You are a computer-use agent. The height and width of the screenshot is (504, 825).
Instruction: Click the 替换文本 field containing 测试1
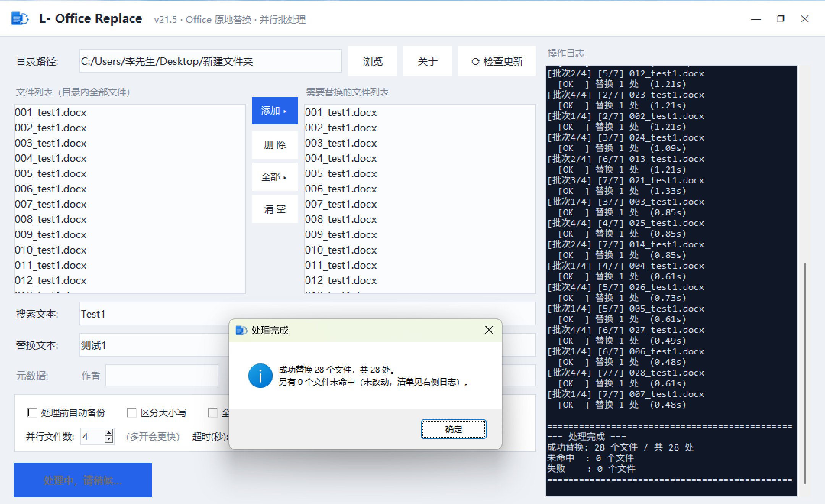point(154,345)
